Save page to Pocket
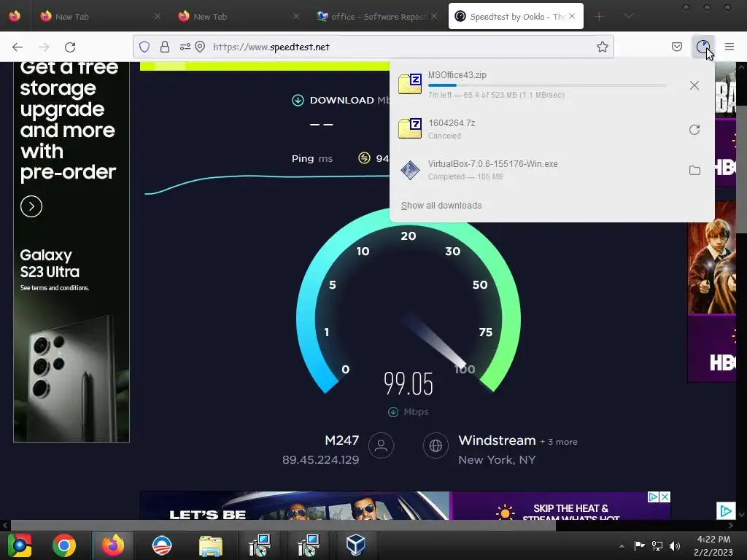The width and height of the screenshot is (747, 560). pos(676,47)
